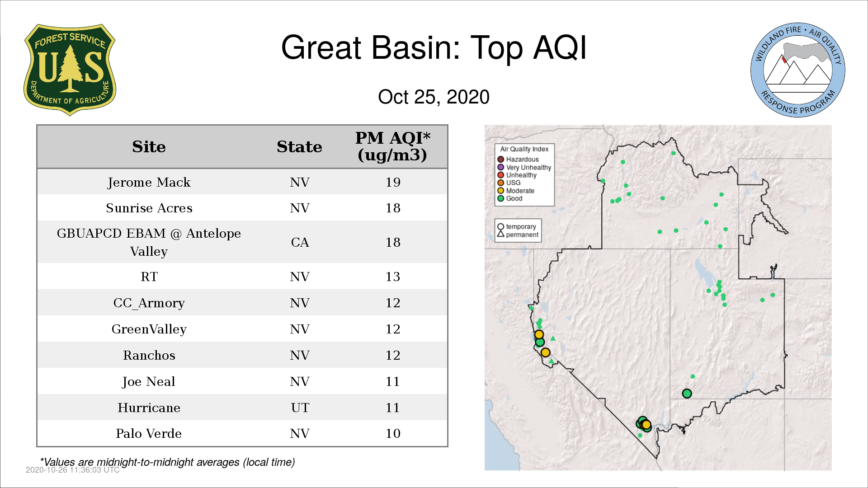Click the 'Sunrise Acres' site name
868x488 pixels.
point(149,208)
